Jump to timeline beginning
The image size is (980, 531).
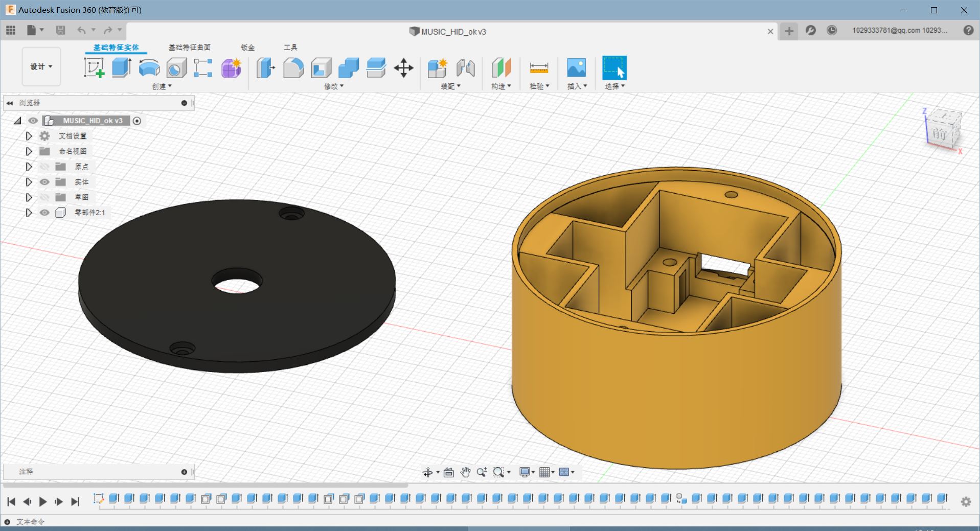coord(11,502)
